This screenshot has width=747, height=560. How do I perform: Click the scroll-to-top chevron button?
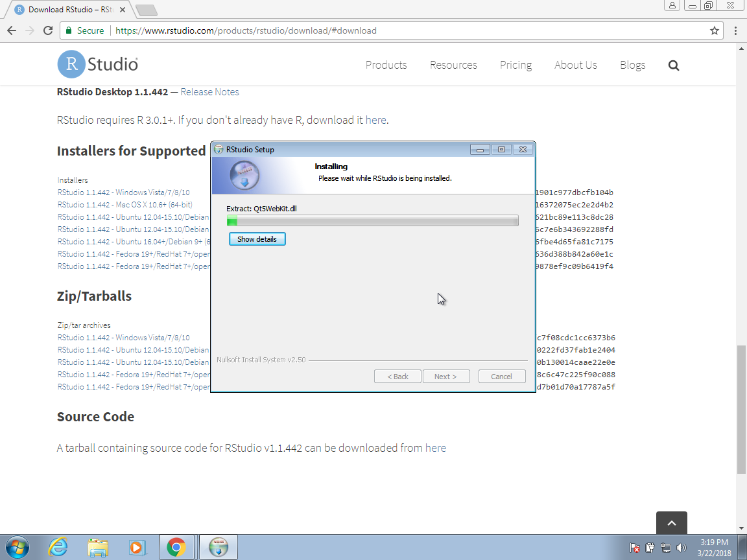point(671,523)
